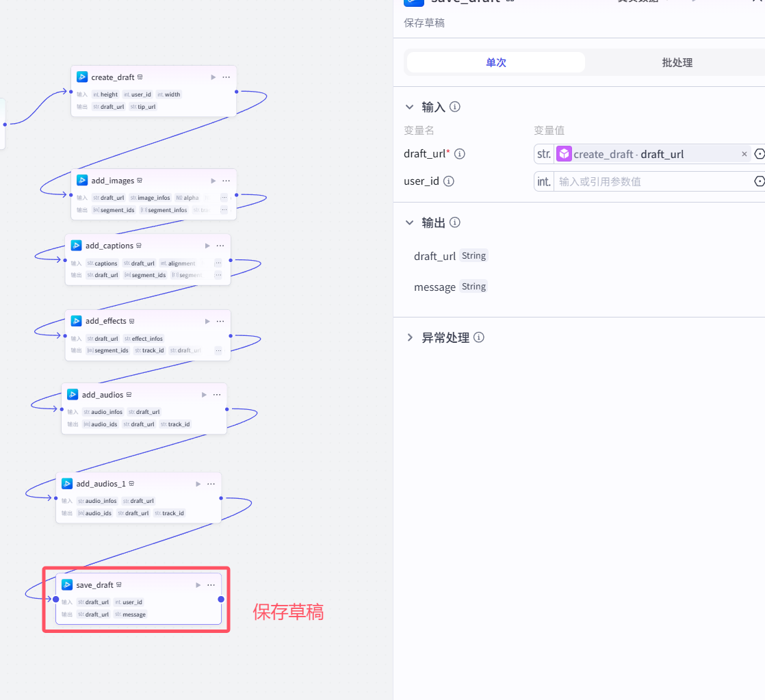Image resolution: width=765 pixels, height=700 pixels.
Task: Collapse the 输入 section
Action: 409,107
